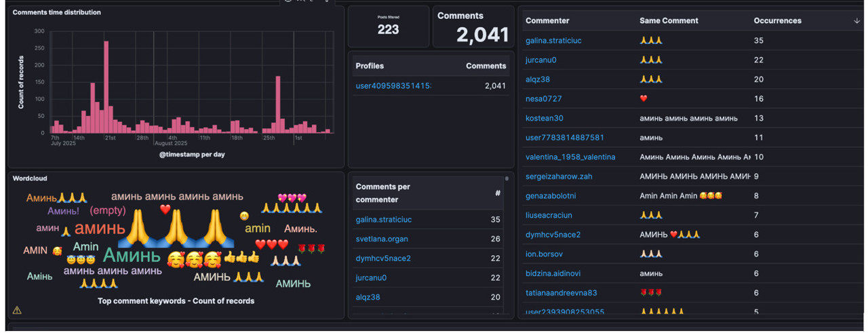Screen dimensions: 868x333
Task: Click the sort arrow in Occurrences column
Action: [x=857, y=21]
